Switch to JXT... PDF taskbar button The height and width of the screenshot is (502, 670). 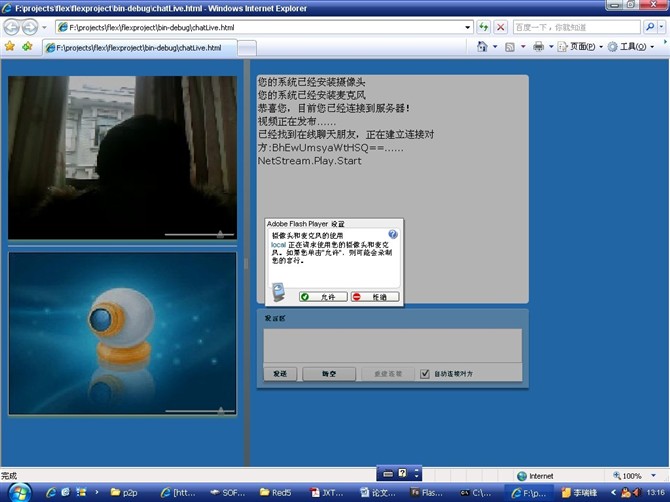click(x=327, y=493)
